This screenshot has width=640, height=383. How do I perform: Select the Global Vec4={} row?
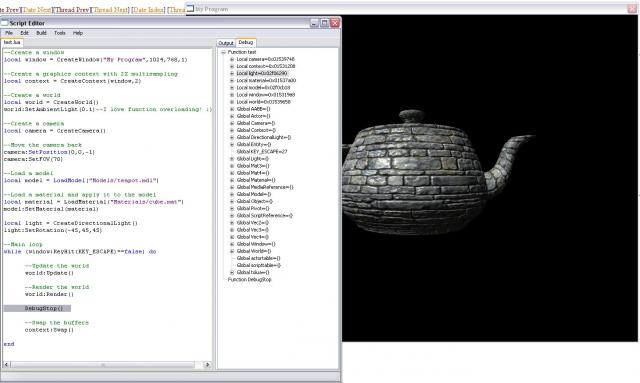253,237
